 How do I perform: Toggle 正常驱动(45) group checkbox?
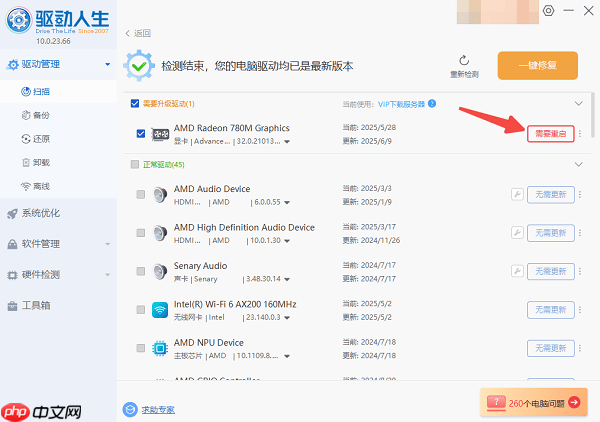135,165
